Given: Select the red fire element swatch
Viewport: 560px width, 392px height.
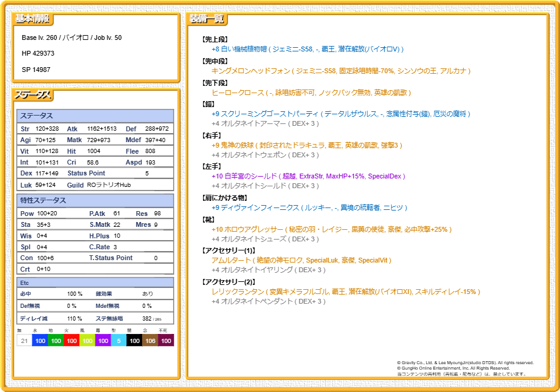Looking at the screenshot, I should [71, 341].
